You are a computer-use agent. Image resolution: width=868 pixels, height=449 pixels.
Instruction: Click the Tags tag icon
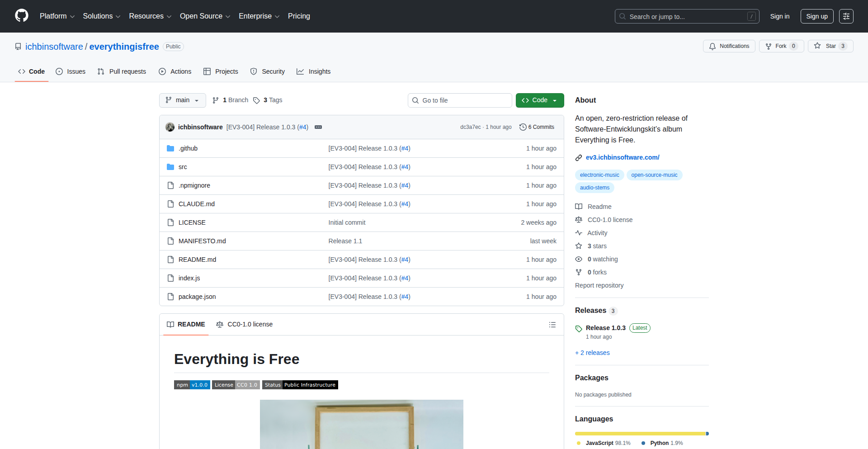(256, 100)
